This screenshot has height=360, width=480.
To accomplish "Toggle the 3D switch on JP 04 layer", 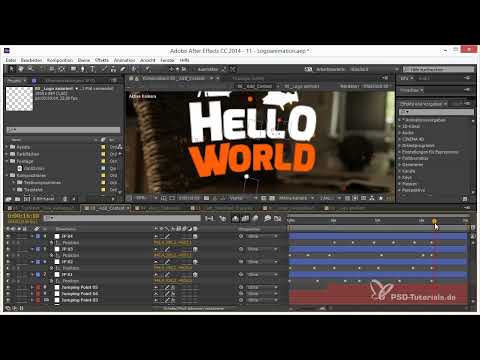I will pyautogui.click(x=195, y=236).
